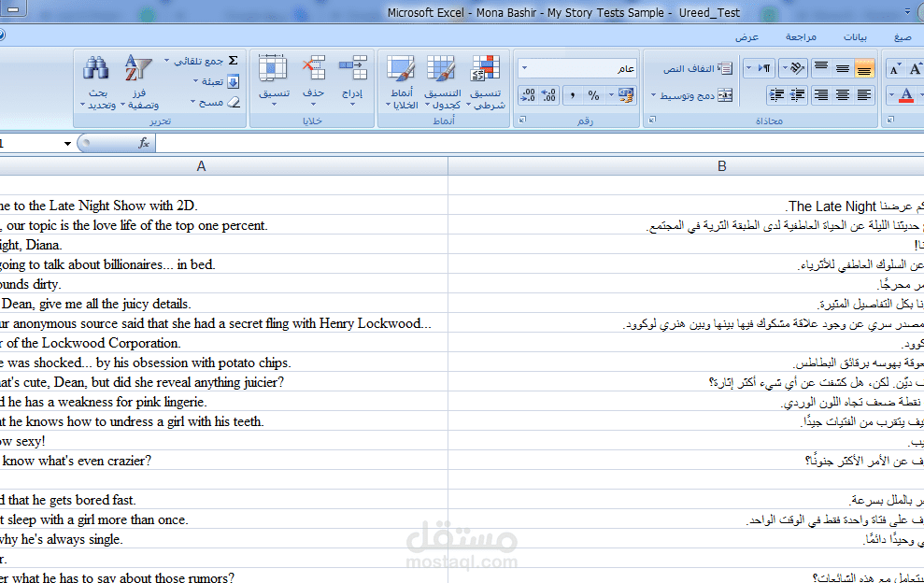Click the fx Insert Function icon
Viewport: 924px width, 583px height.
(144, 143)
